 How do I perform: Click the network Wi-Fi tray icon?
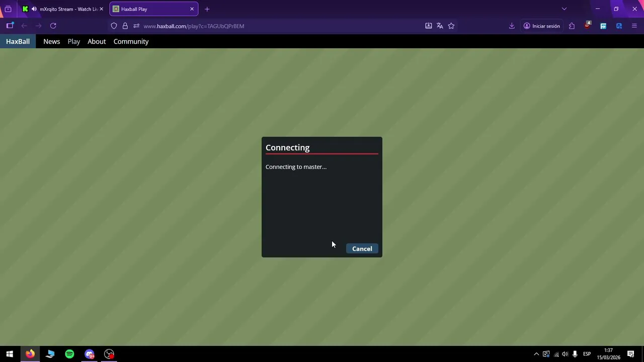556,354
